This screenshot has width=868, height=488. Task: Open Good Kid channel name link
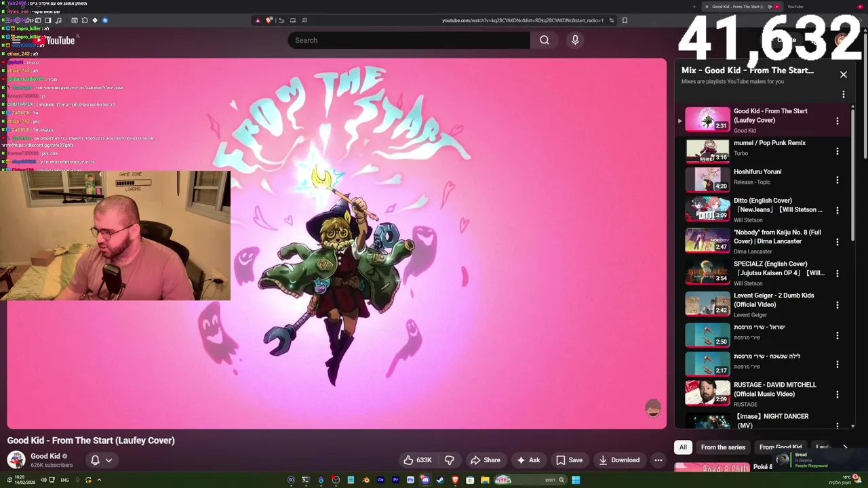tap(45, 456)
